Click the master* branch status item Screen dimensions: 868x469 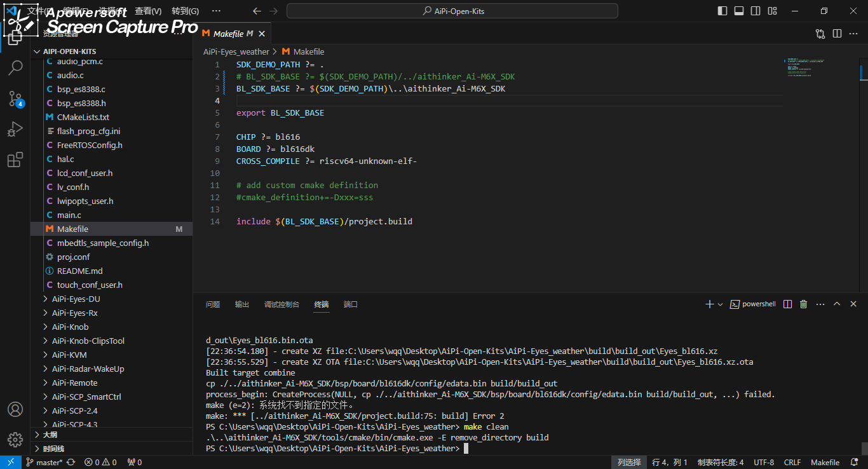pos(44,463)
